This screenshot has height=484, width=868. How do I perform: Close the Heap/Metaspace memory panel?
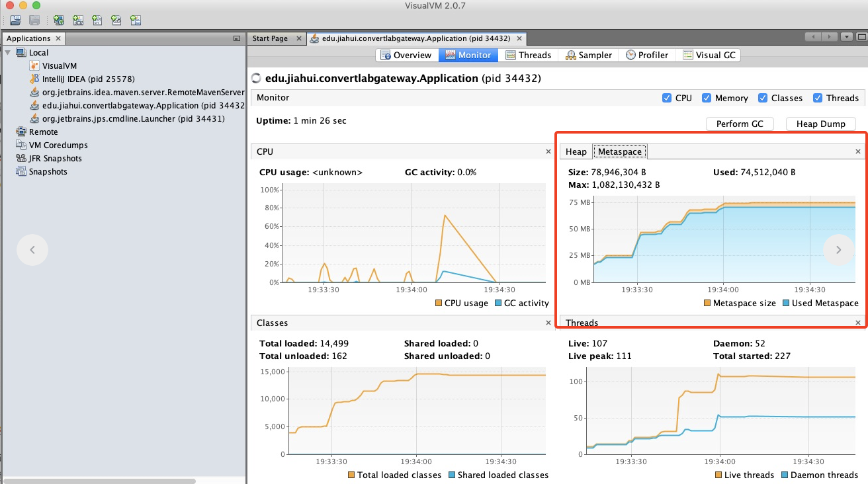pos(858,151)
